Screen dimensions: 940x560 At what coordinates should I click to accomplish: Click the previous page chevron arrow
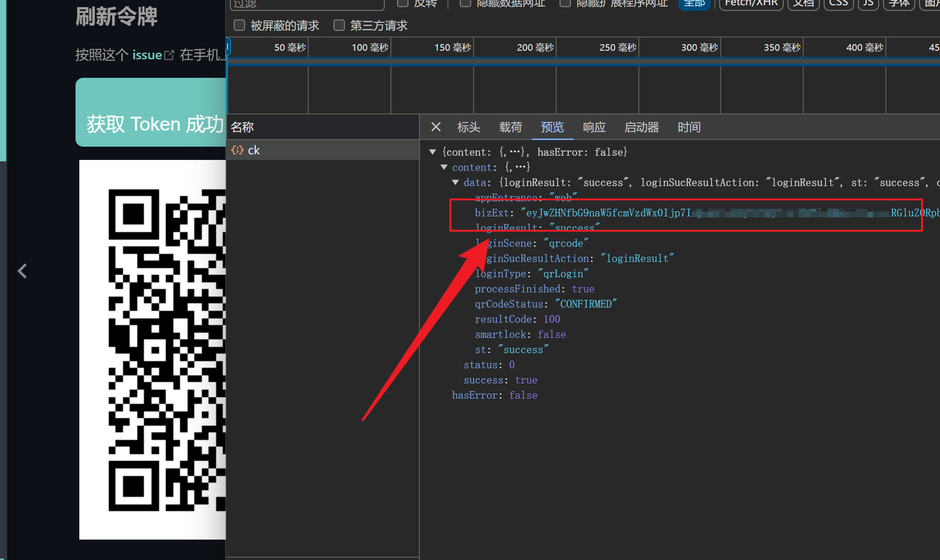click(22, 271)
